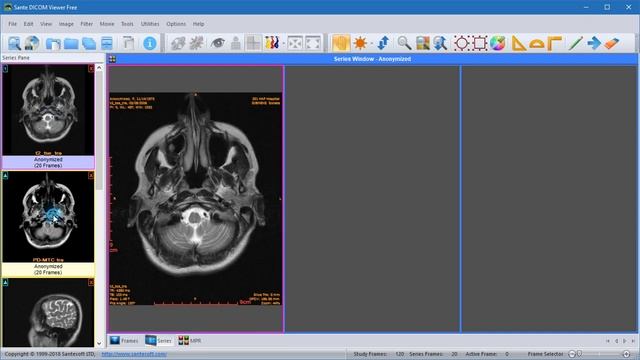The width and height of the screenshot is (640, 360).
Task: Jump to first frame navigation arrow
Action: click(x=608, y=341)
